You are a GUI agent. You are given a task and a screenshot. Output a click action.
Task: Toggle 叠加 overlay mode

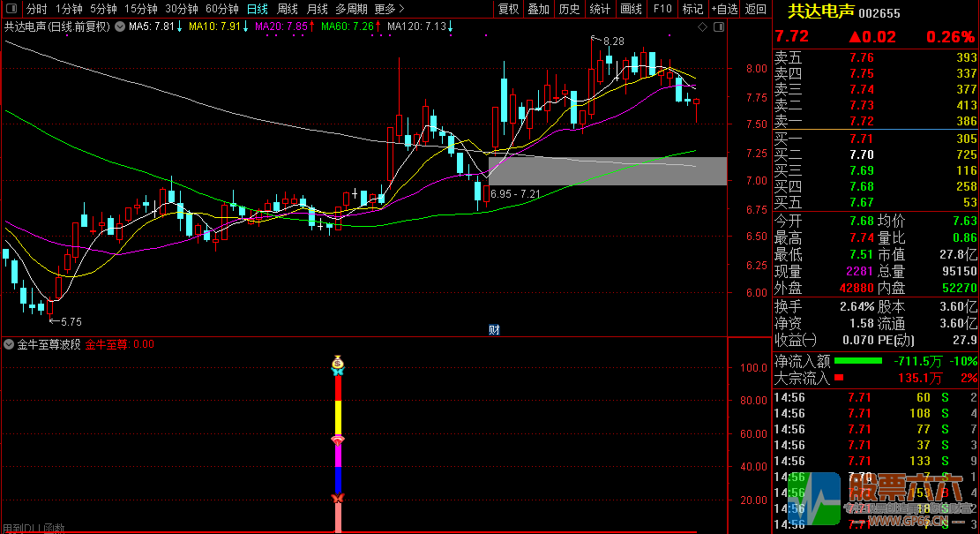538,9
